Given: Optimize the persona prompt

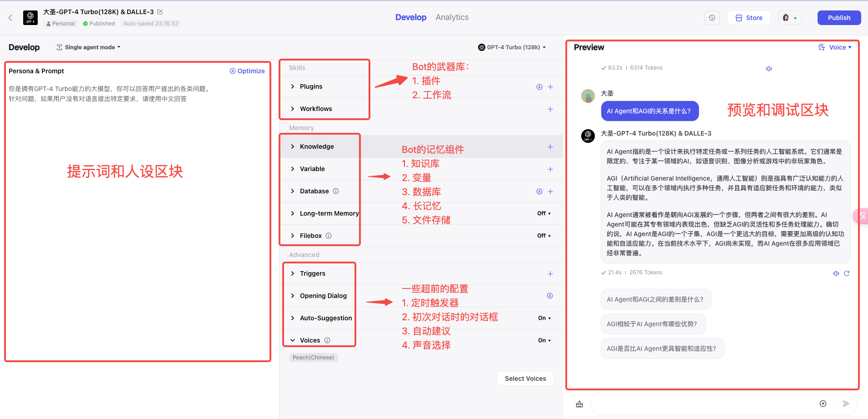Looking at the screenshot, I should [x=247, y=71].
